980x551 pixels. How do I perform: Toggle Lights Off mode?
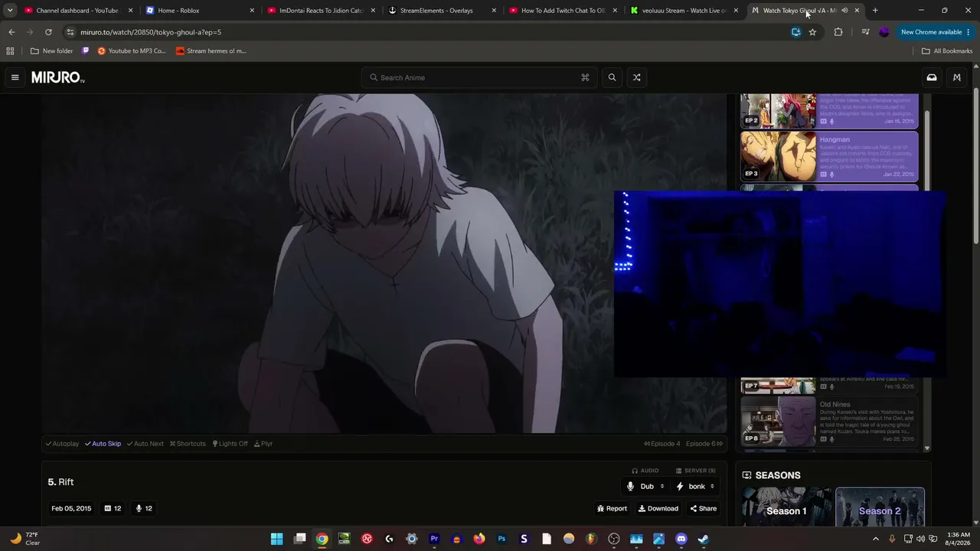point(230,444)
